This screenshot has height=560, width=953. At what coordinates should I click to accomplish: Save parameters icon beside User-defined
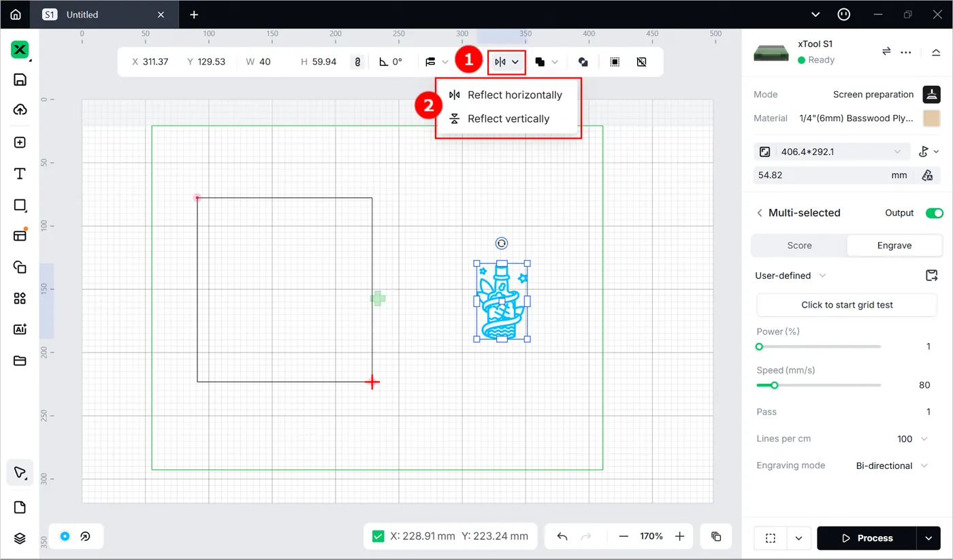pos(931,276)
